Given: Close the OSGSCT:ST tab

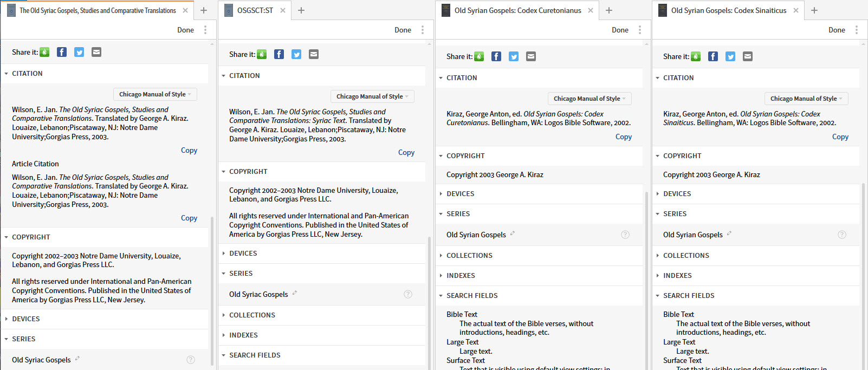Looking at the screenshot, I should (x=283, y=10).
